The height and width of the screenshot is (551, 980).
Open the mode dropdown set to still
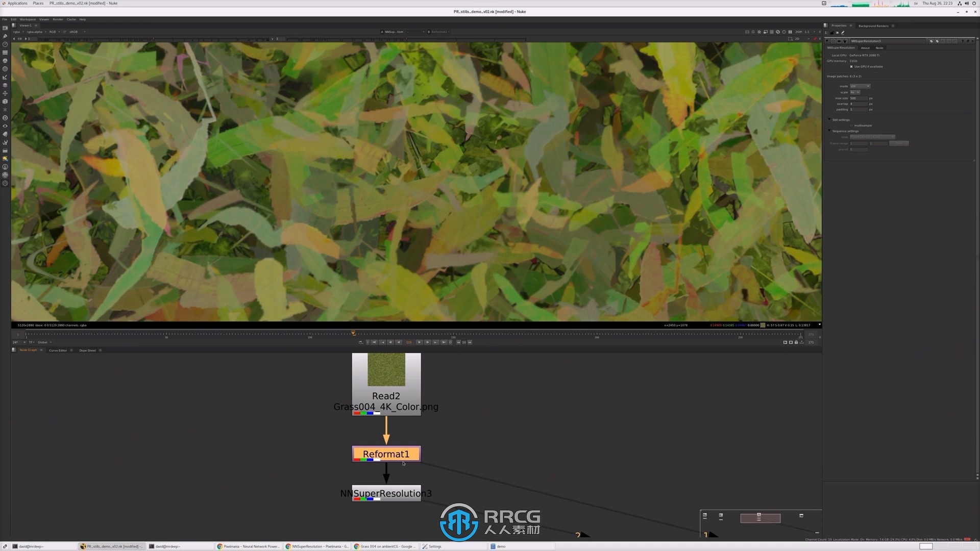pos(860,86)
